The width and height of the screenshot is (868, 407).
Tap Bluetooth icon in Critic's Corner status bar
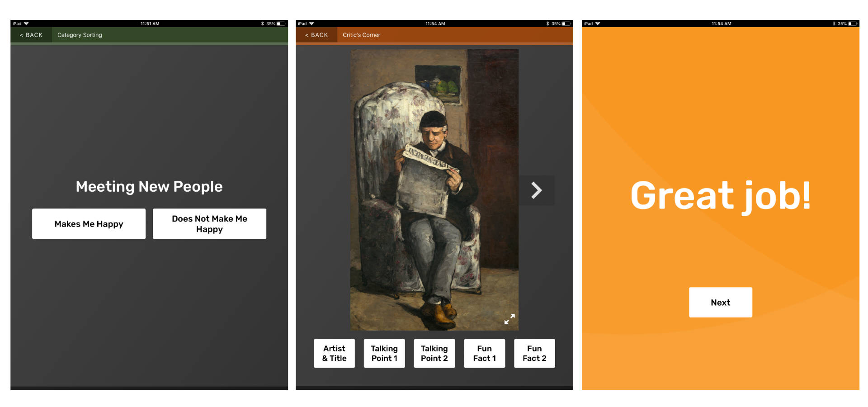coord(547,24)
